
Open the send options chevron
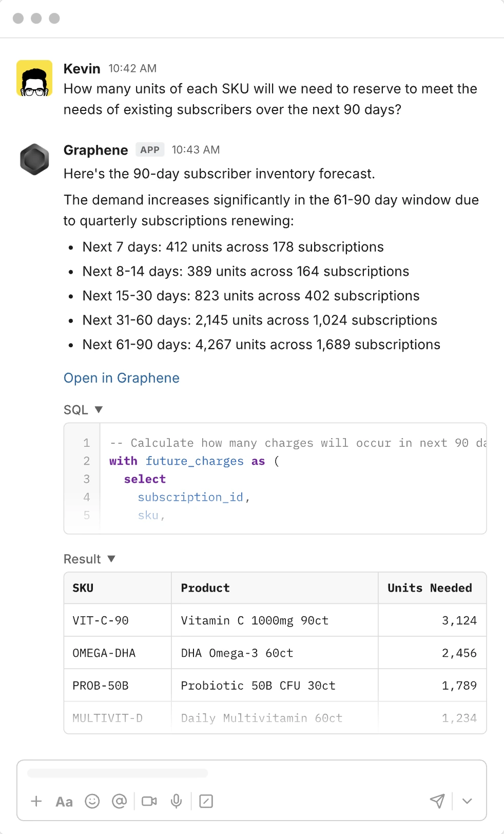tap(467, 801)
